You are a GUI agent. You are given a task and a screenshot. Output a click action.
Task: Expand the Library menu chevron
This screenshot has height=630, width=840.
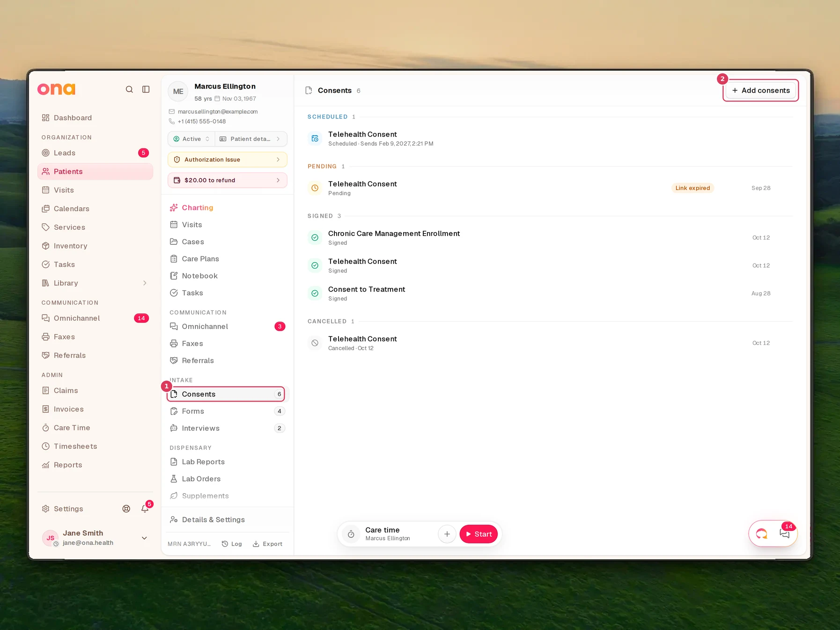point(145,283)
